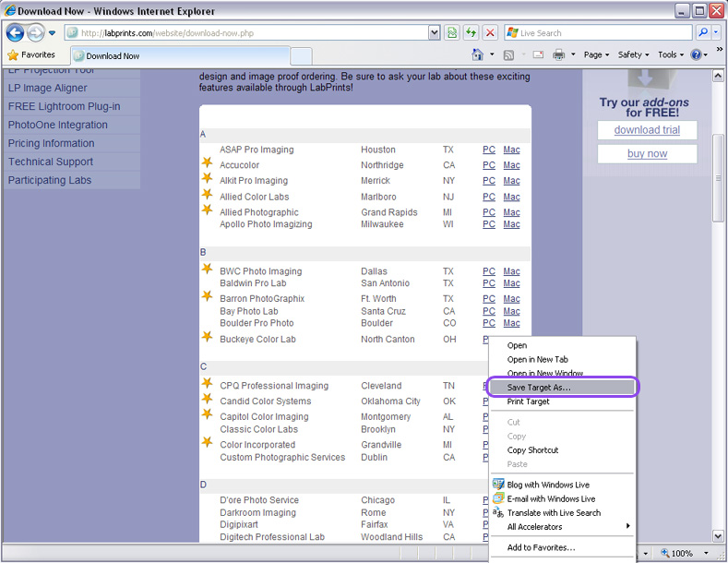
Task: Select the Download Now tab
Action: pyautogui.click(x=180, y=56)
